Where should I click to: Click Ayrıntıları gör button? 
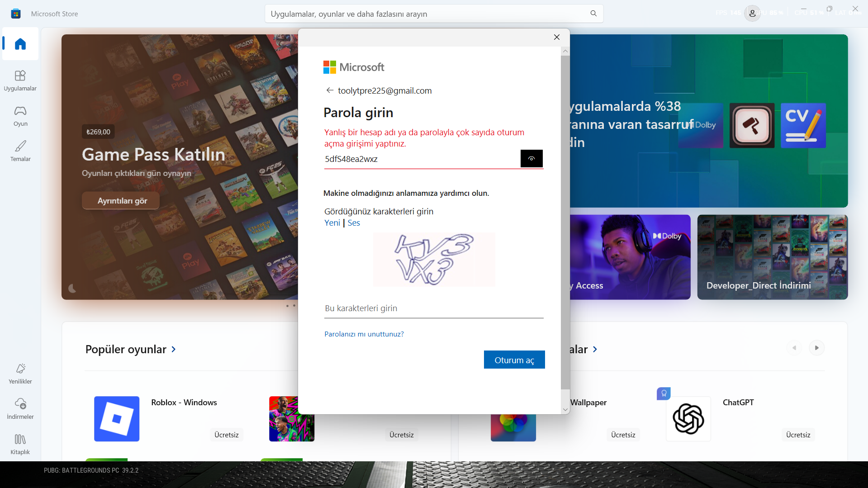point(121,201)
